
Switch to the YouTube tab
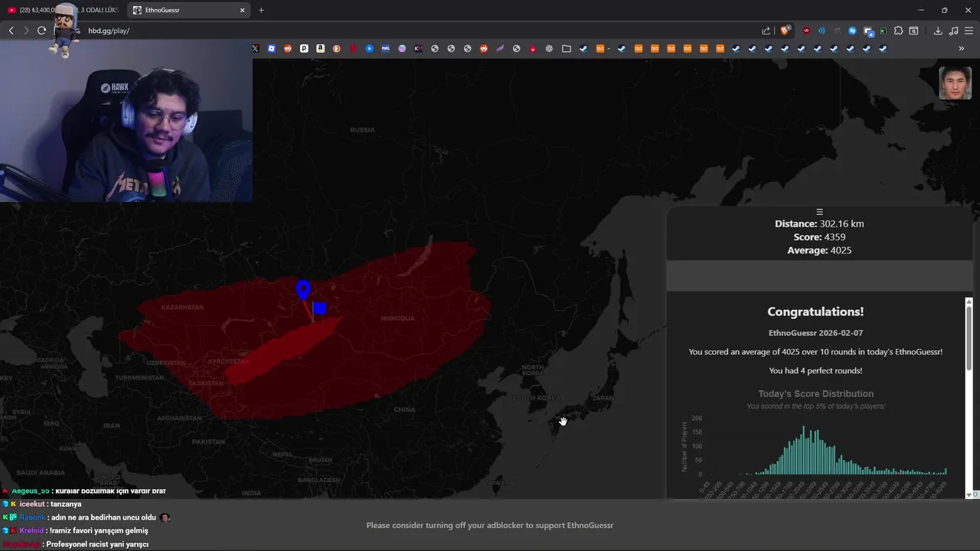63,10
